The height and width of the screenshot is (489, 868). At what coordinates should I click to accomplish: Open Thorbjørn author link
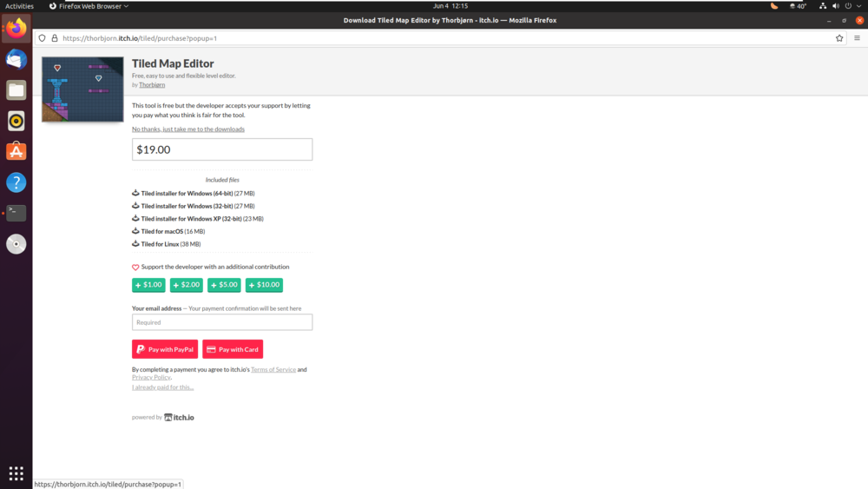click(x=152, y=85)
